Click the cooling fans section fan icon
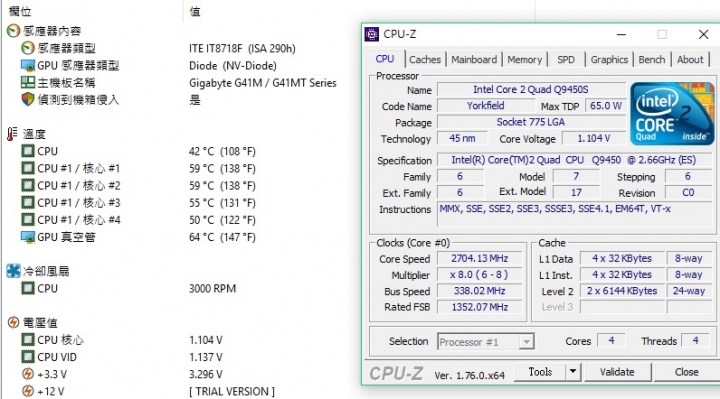720x399 pixels. pos(13,271)
